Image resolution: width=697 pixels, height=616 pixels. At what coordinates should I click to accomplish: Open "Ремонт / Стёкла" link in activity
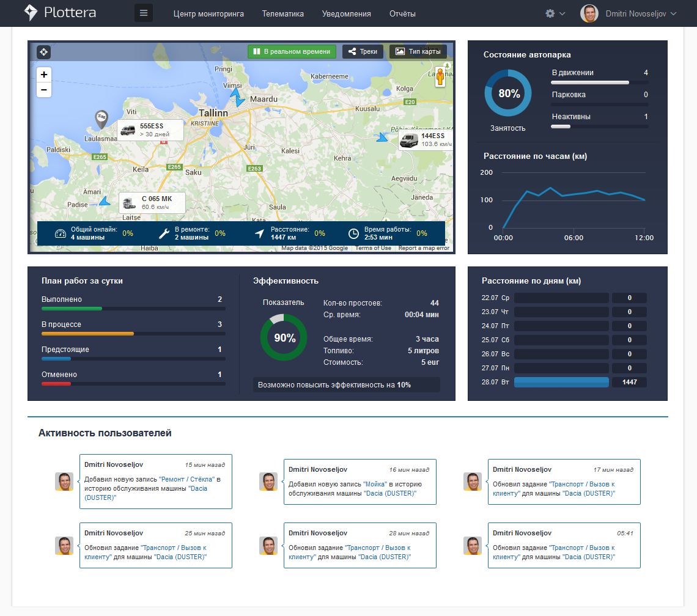[x=186, y=479]
